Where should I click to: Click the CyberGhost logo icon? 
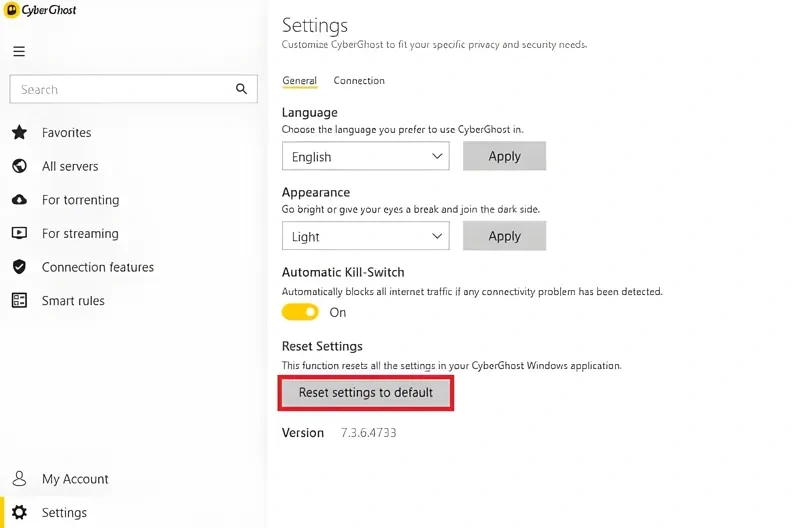click(x=11, y=10)
